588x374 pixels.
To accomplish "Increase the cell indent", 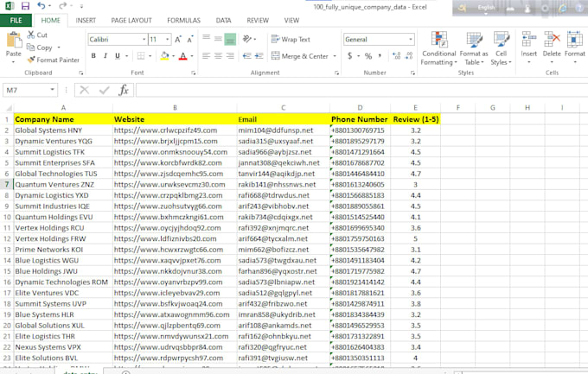I will pos(259,56).
